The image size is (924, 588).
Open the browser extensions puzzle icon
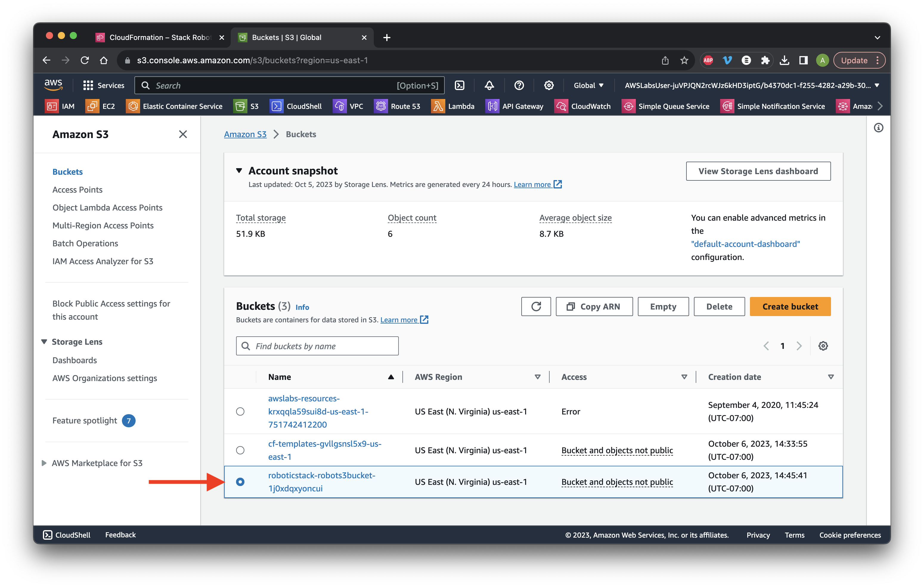(765, 60)
